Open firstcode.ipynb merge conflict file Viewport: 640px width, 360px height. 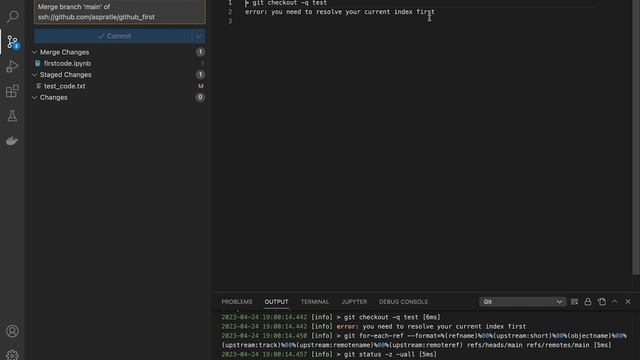(67, 64)
